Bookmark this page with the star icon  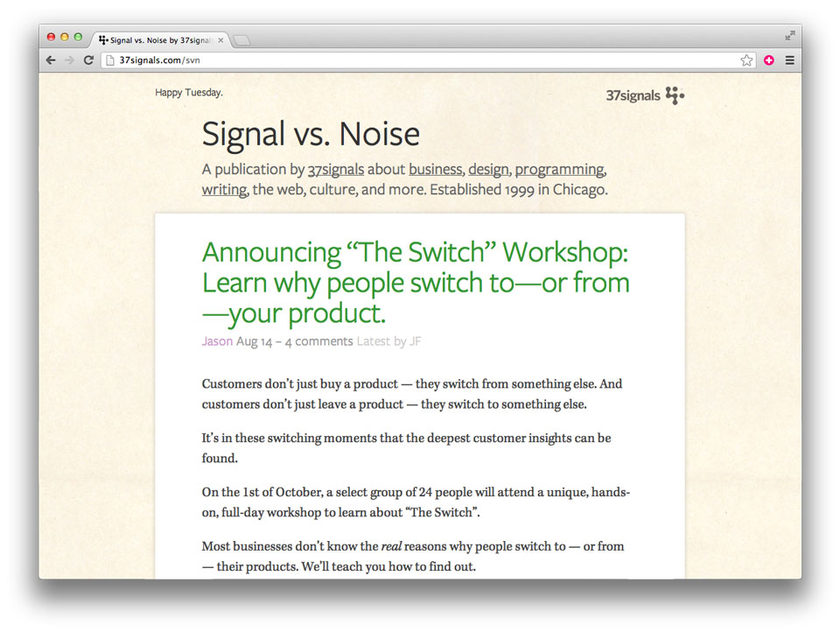tap(746, 60)
